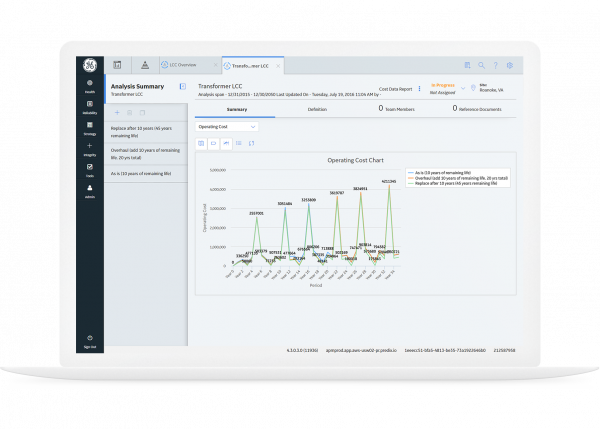Collapse the Analysis Summary panel
Viewport: 600px width, 429px height.
[x=182, y=87]
